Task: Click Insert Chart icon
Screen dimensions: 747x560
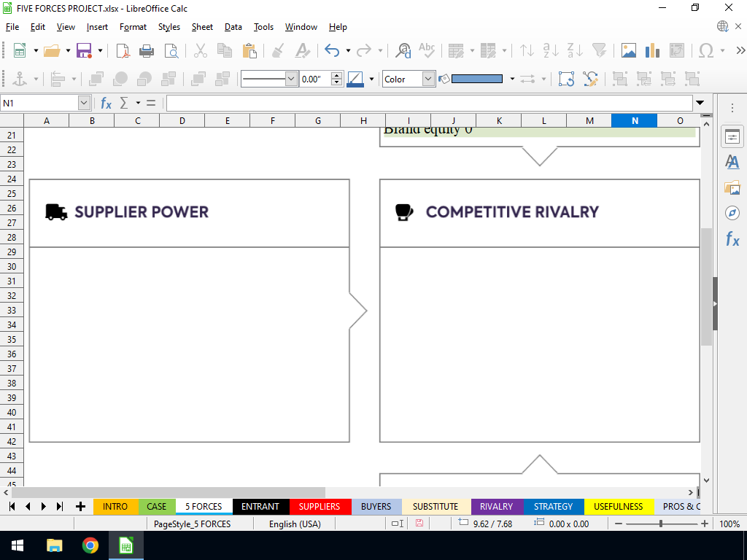Action: (652, 50)
